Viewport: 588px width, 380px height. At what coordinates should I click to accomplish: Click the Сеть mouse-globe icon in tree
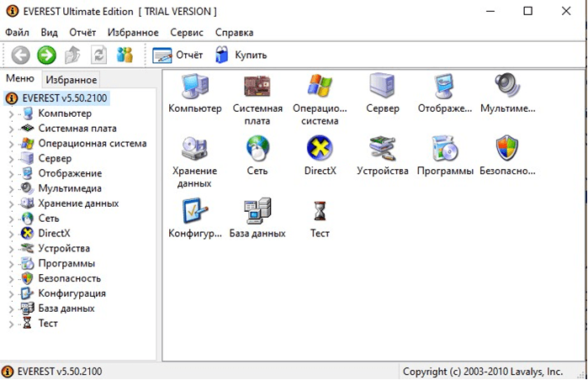click(x=27, y=218)
